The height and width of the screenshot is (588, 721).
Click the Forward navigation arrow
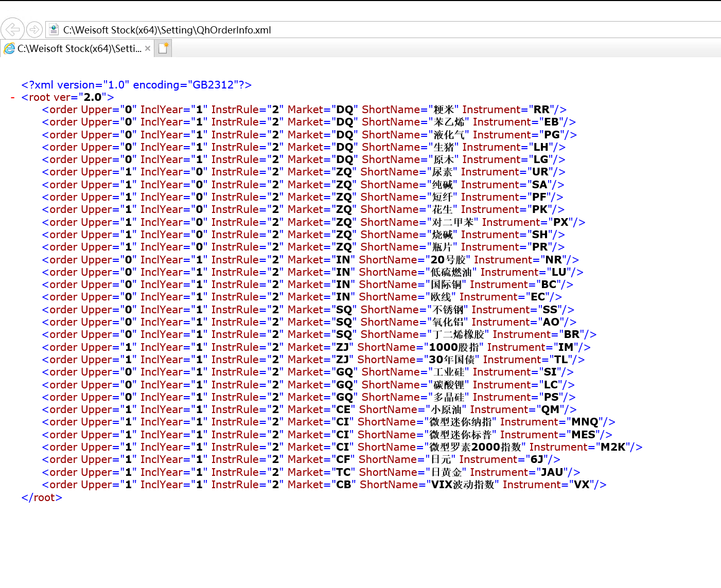(34, 29)
